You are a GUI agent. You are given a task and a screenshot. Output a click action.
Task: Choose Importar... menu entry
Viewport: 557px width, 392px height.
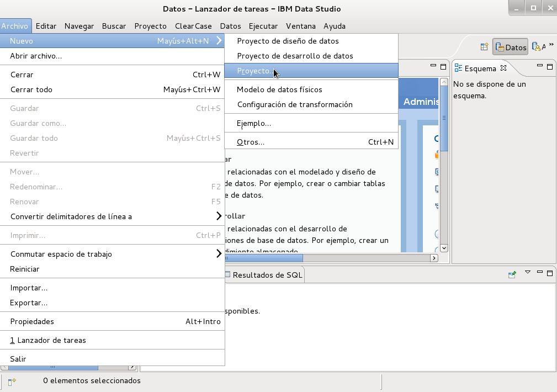pyautogui.click(x=112, y=288)
